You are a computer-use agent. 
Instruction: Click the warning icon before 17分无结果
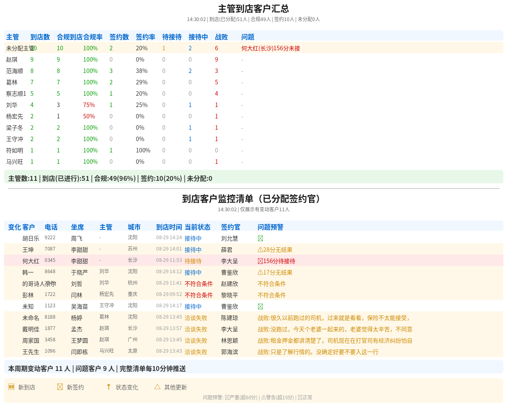coord(260,272)
